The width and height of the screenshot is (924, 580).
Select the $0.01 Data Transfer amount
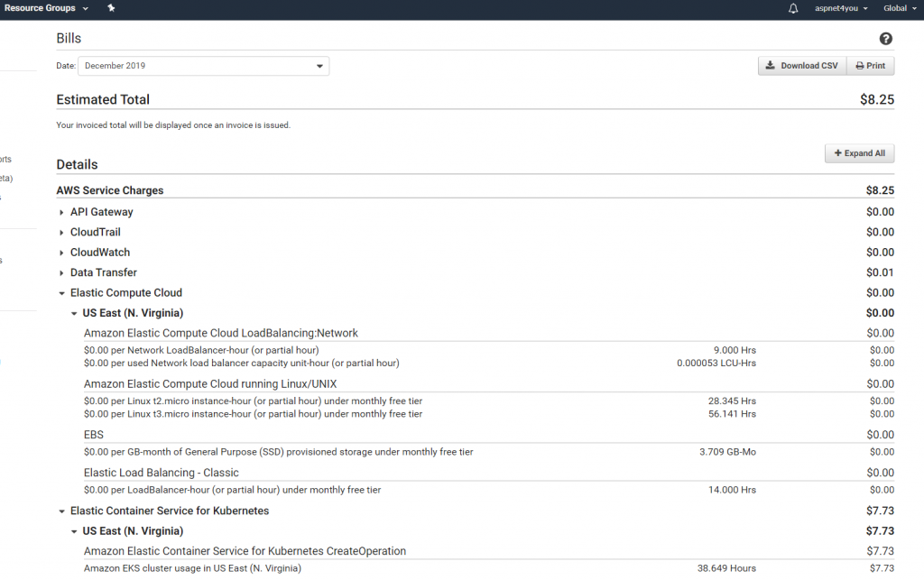(880, 272)
